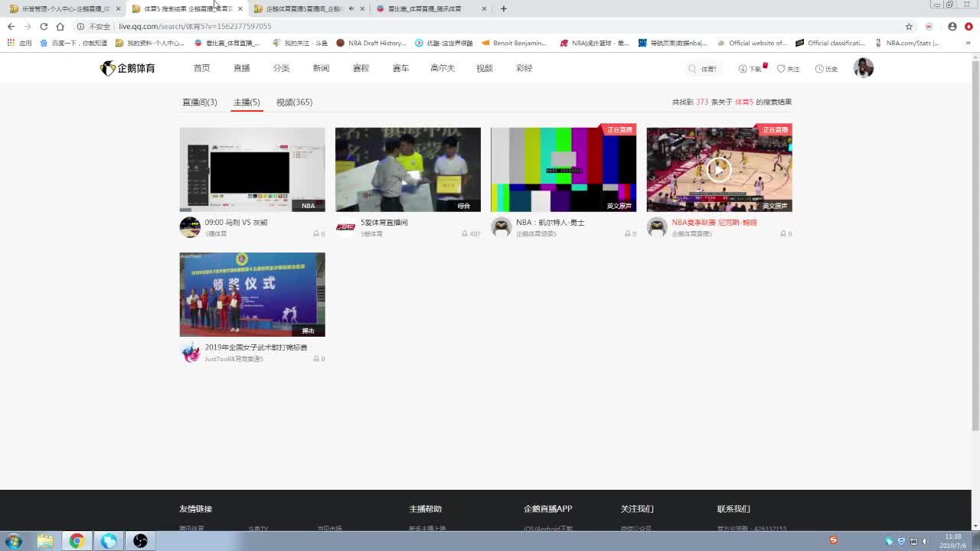This screenshot has height=551, width=980.
Task: Open the 09:00 马刺 VS 灰熊 stream link
Action: (236, 223)
